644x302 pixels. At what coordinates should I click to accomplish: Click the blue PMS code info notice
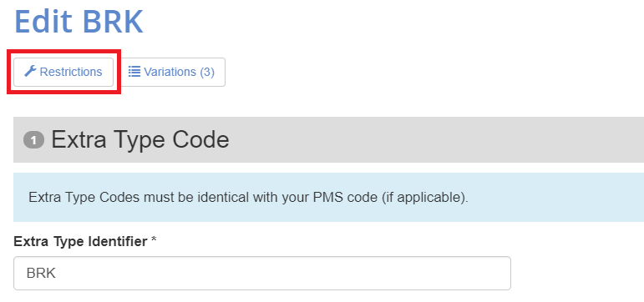click(x=328, y=198)
